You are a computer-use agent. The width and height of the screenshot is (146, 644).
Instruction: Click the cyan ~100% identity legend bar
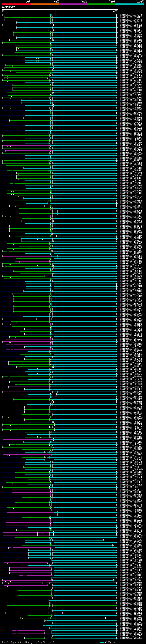click(x=130, y=4)
